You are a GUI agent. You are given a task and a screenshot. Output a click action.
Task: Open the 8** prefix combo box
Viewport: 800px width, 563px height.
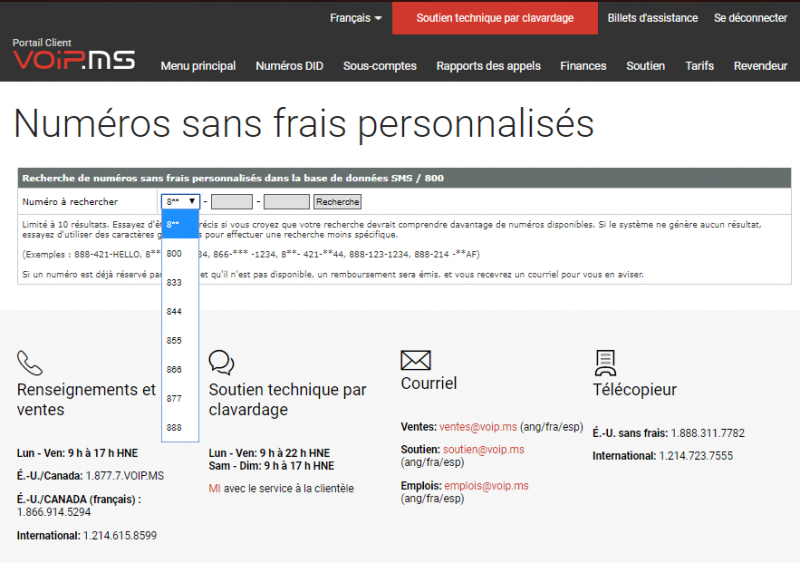(180, 202)
